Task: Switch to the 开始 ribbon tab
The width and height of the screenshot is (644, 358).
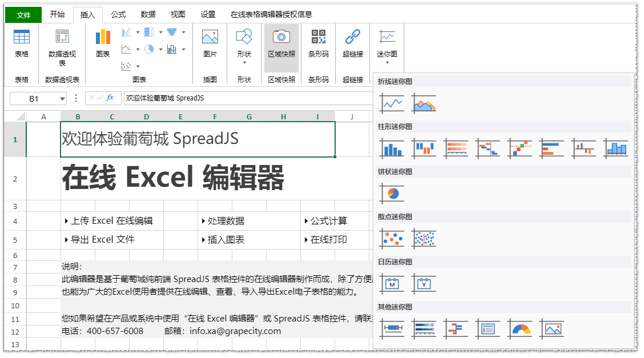Action: [x=57, y=15]
